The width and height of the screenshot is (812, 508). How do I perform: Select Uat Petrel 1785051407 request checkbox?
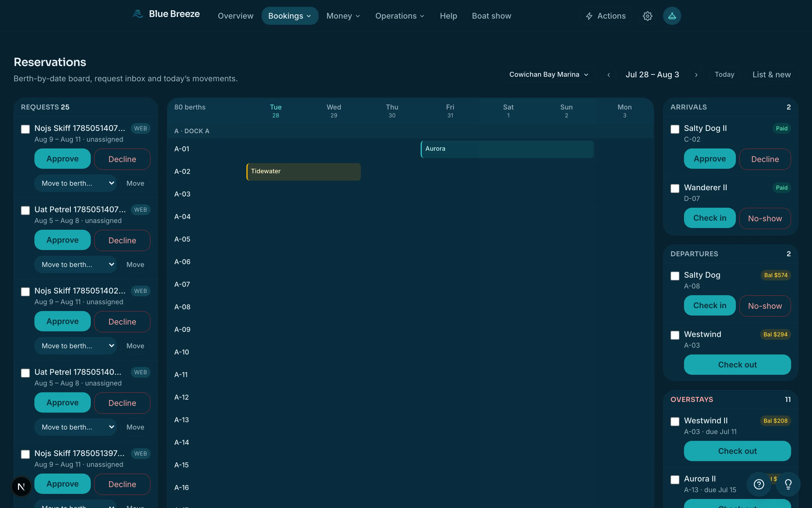pos(25,210)
